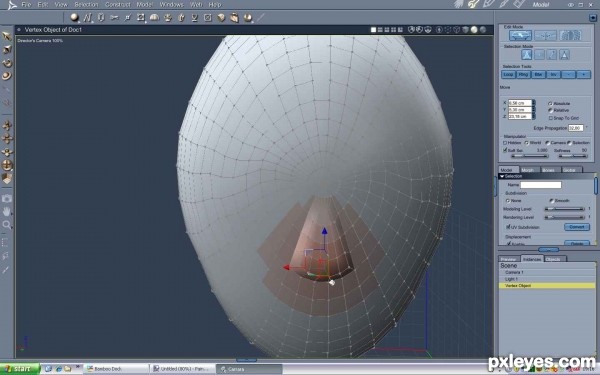The image size is (600, 375).
Task: Select the Relative radio button
Action: pyautogui.click(x=550, y=110)
